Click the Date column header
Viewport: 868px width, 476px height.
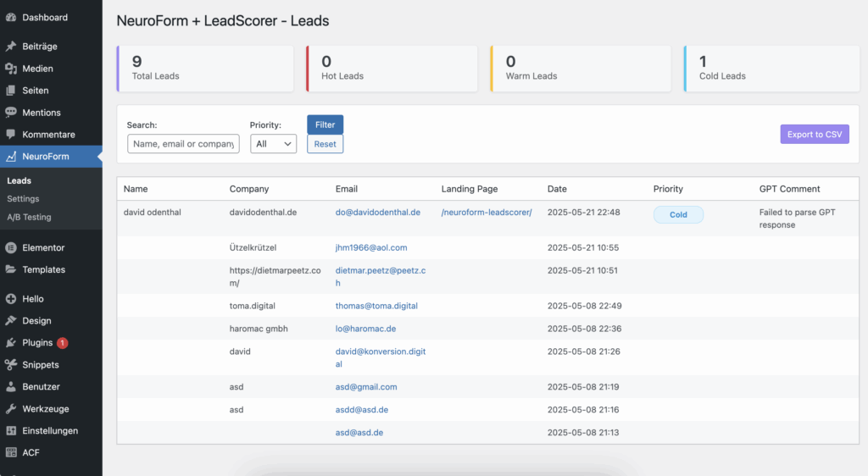[557, 189]
